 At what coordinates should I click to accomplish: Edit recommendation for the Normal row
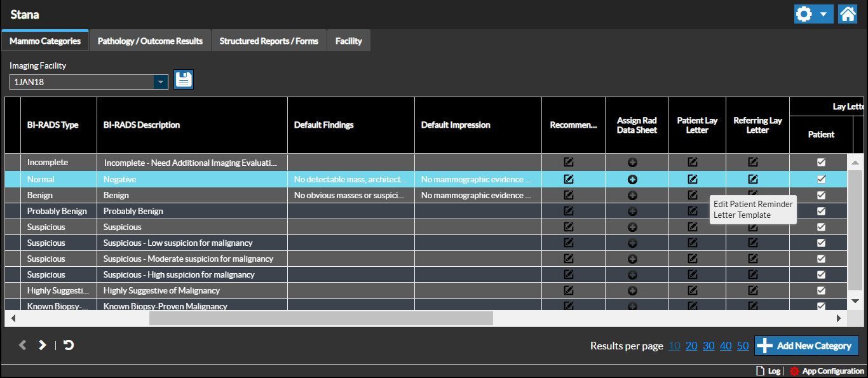(569, 179)
